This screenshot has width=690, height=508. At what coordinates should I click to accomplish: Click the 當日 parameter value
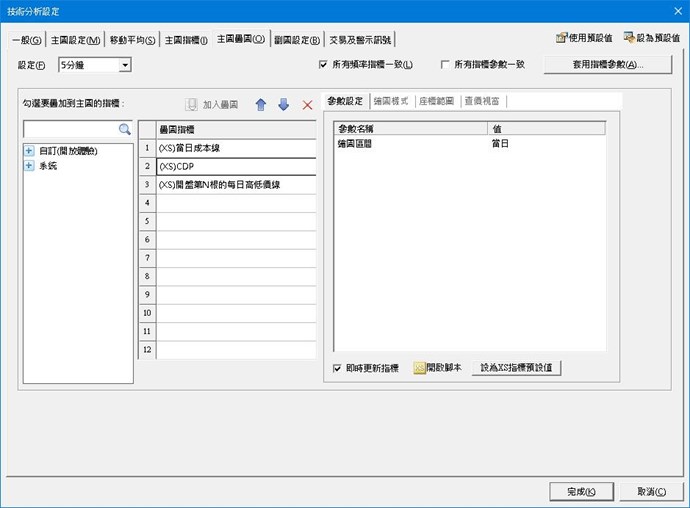click(x=500, y=144)
